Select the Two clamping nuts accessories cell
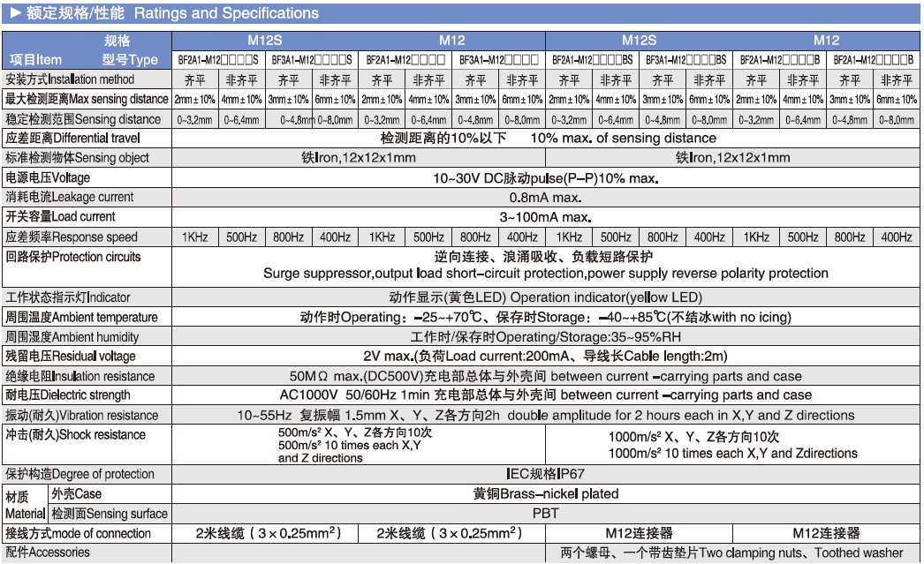The height and width of the screenshot is (564, 924). tap(731, 553)
